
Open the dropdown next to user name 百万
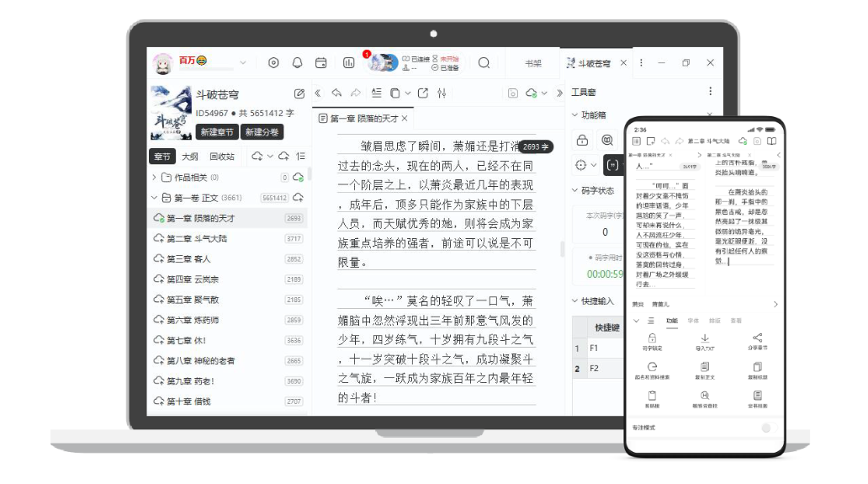point(243,63)
